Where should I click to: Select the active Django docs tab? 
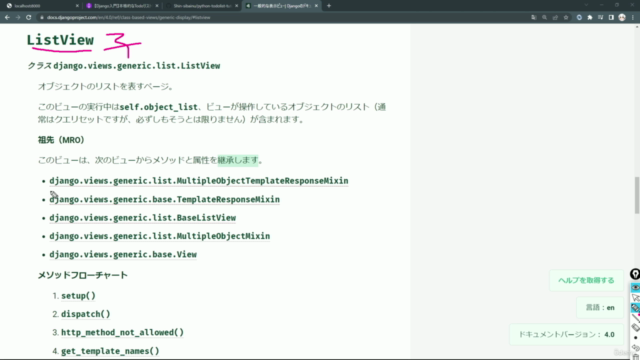(x=281, y=6)
